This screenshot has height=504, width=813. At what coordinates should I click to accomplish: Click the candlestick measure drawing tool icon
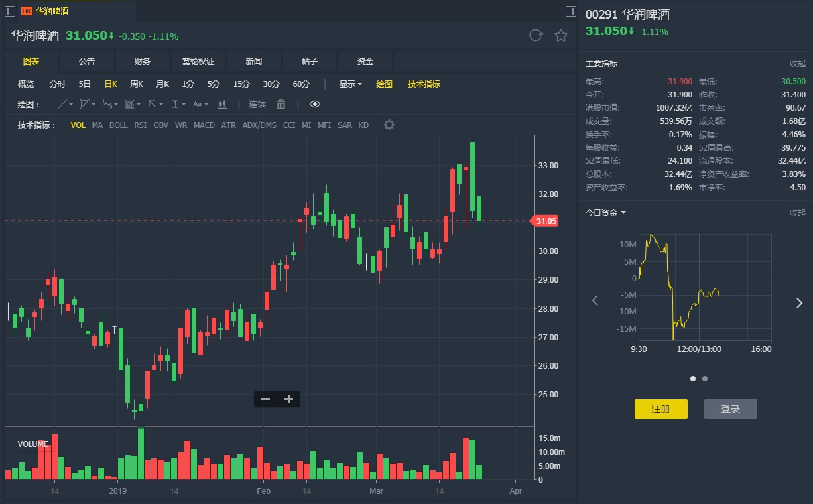[221, 104]
